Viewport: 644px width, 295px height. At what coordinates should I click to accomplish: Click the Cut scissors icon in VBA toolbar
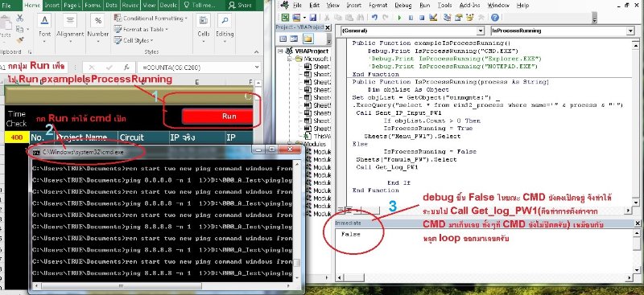pyautogui.click(x=327, y=18)
